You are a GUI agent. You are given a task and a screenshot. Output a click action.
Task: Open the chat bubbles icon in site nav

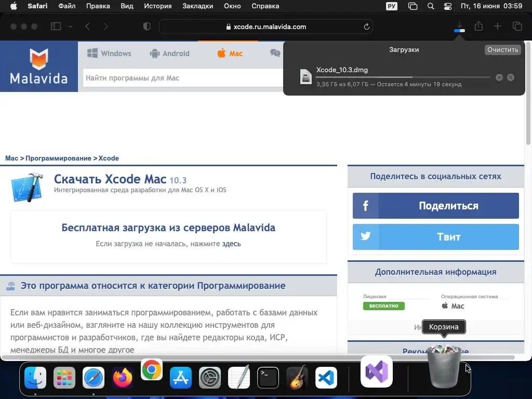tap(275, 53)
